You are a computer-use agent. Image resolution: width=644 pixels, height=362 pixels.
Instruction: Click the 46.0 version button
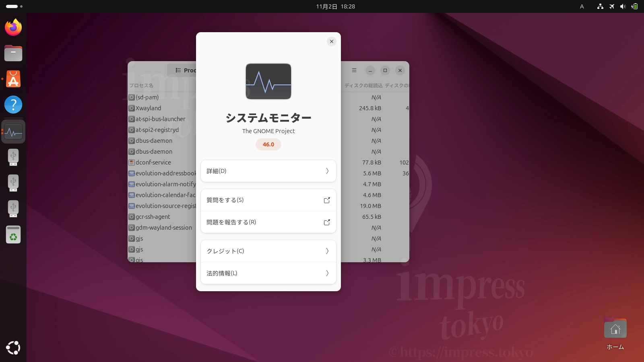tap(268, 144)
